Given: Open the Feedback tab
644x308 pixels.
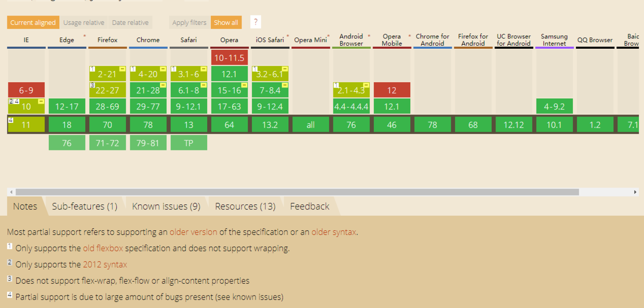Looking at the screenshot, I should tap(310, 206).
